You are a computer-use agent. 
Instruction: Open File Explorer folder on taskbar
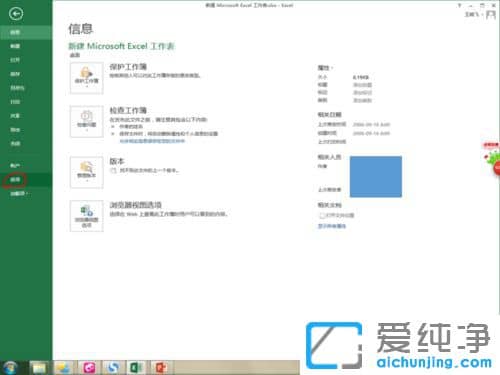click(39, 368)
